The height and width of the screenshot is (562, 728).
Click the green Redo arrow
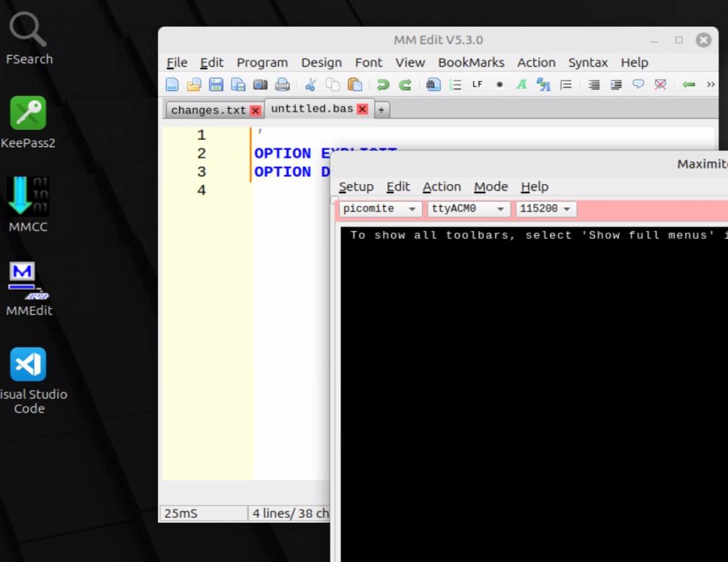[x=405, y=85]
